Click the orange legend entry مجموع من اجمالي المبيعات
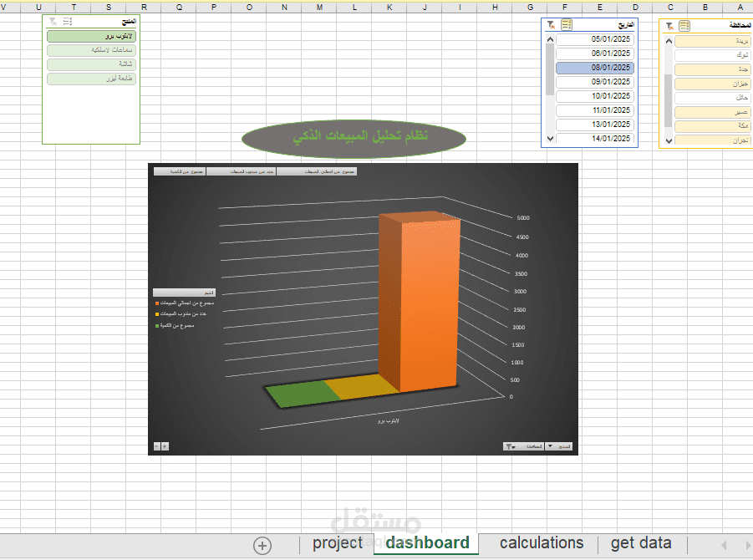Screen dimensions: 753x560 182,303
